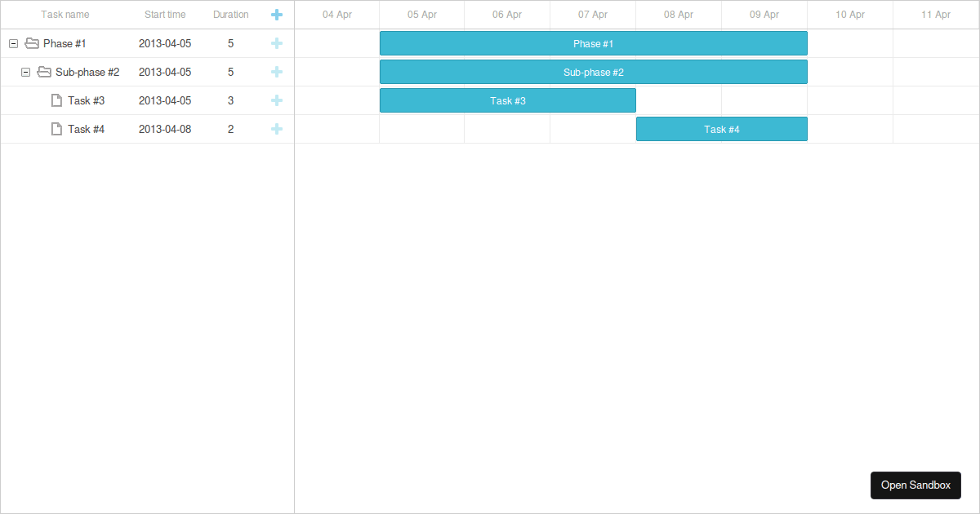
Task: Click the folder icon beside Sub-phase #2
Action: (x=43, y=72)
